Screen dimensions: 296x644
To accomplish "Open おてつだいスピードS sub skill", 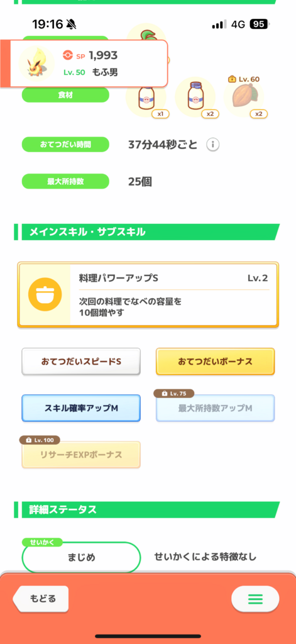I will 81,362.
